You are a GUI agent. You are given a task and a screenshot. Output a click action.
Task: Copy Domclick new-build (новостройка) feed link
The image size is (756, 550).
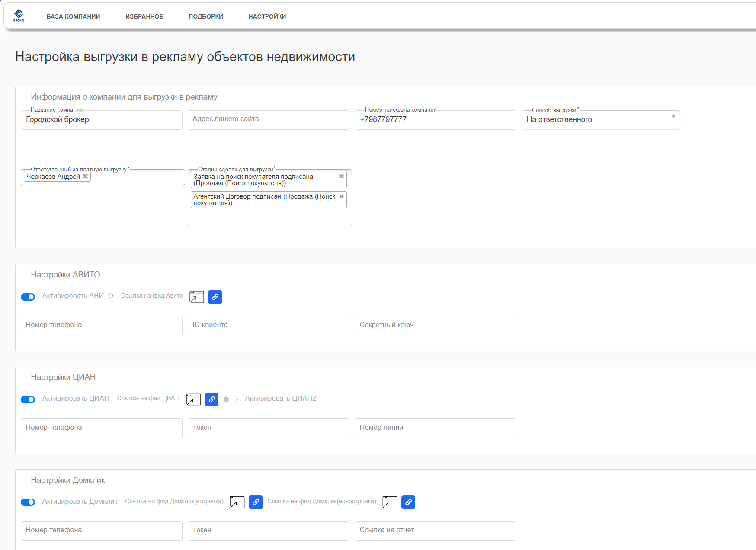tap(408, 502)
